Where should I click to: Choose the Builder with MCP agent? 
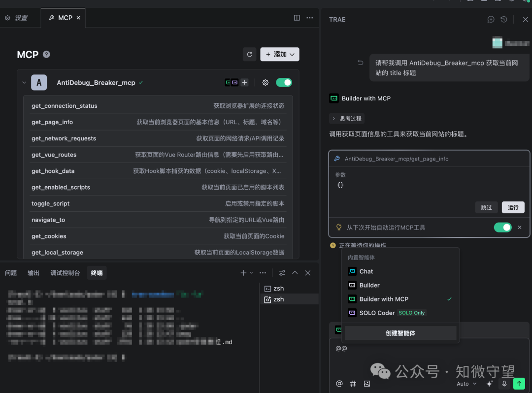(x=400, y=299)
